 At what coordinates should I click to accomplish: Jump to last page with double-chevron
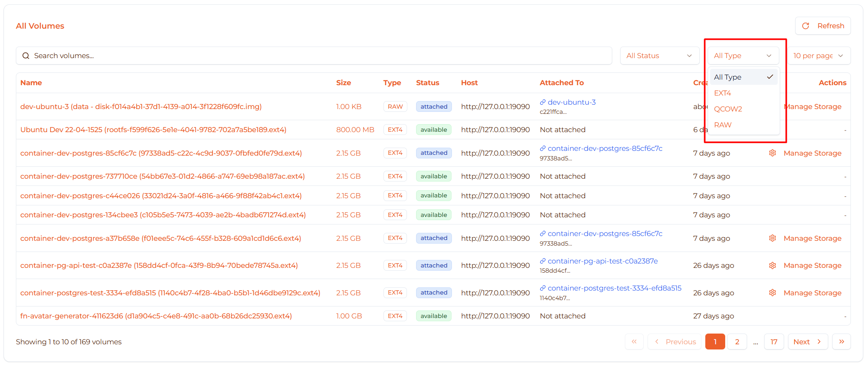(x=841, y=342)
